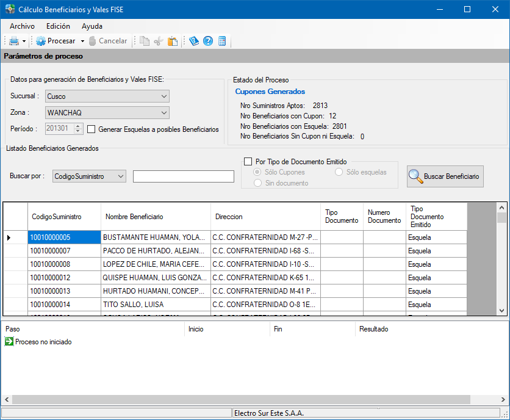Click the scissors cut icon
510x420 pixels.
click(159, 41)
